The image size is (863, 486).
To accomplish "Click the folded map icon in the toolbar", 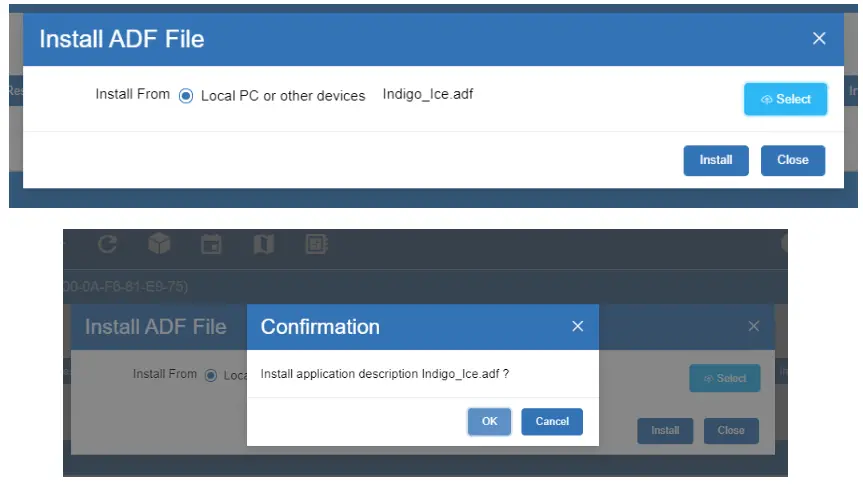I will click(x=263, y=244).
